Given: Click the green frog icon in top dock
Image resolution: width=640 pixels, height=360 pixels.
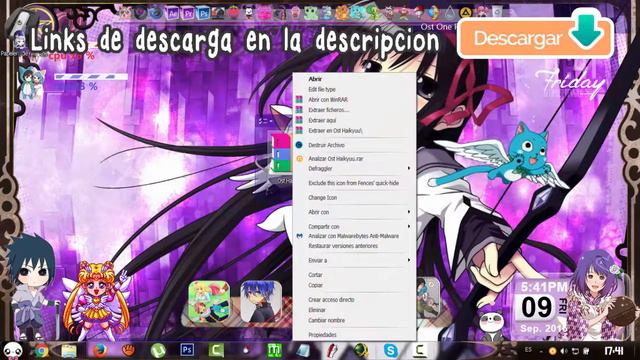Looking at the screenshot, I should (x=311, y=13).
